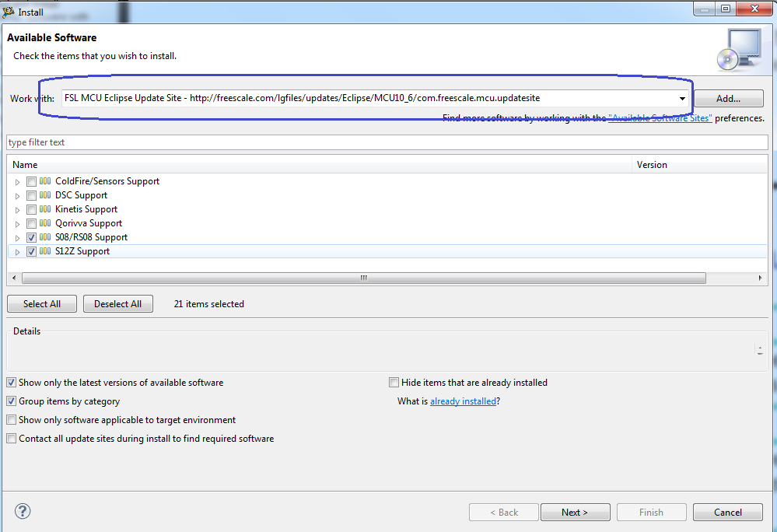Click the Details pane stepper arrows
Viewport: 777px width, 532px height.
point(760,350)
